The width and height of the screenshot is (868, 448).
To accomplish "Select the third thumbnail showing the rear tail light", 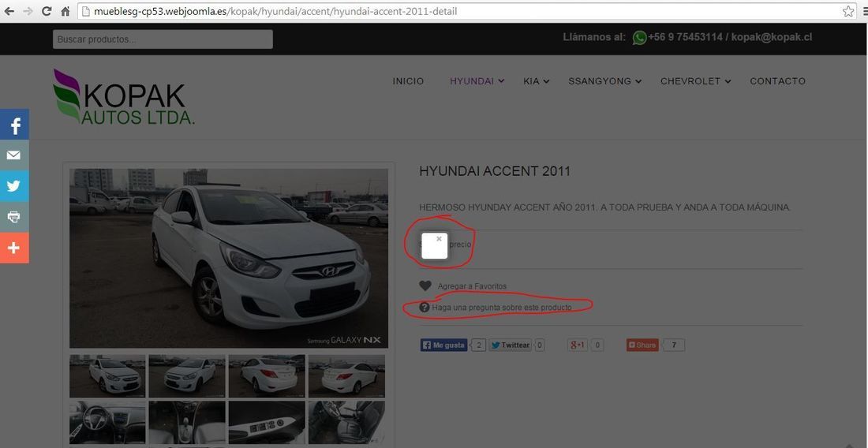I will tap(267, 376).
